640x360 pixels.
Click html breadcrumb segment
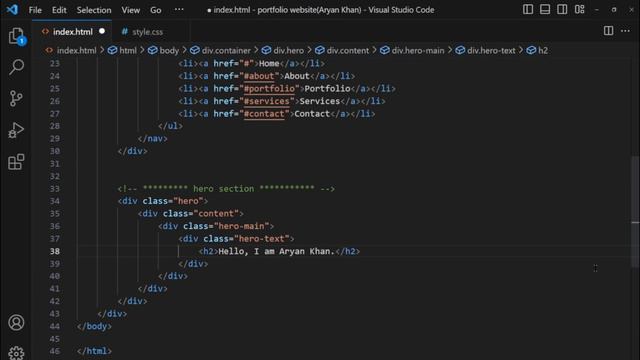[128, 50]
